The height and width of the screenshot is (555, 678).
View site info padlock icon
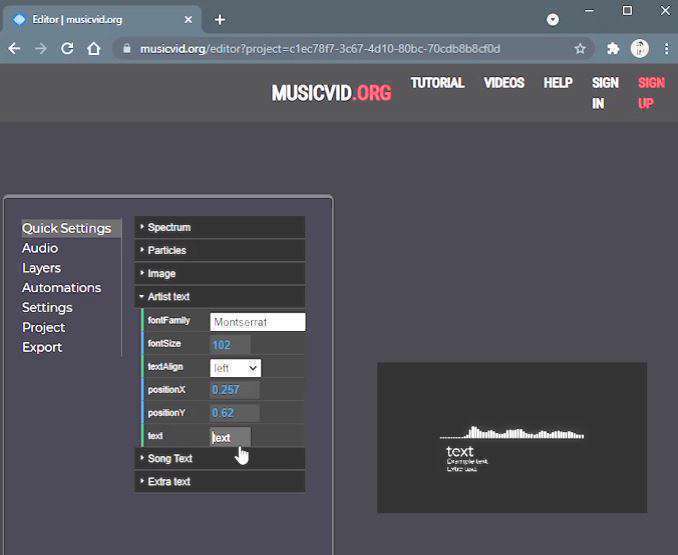pyautogui.click(x=127, y=48)
